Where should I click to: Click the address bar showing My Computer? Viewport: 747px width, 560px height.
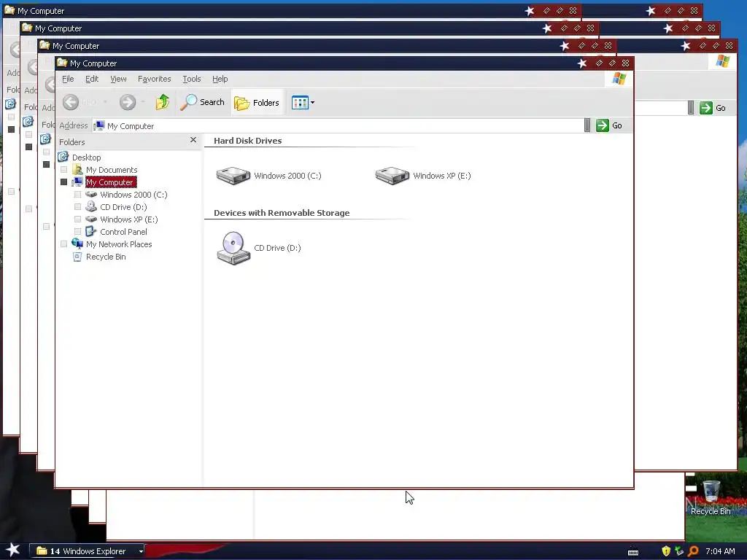point(337,125)
